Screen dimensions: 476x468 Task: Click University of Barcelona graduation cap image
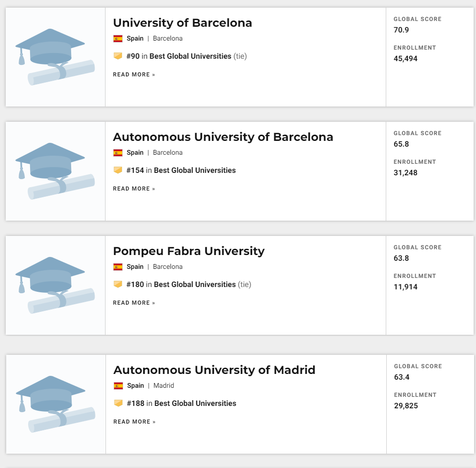click(55, 57)
